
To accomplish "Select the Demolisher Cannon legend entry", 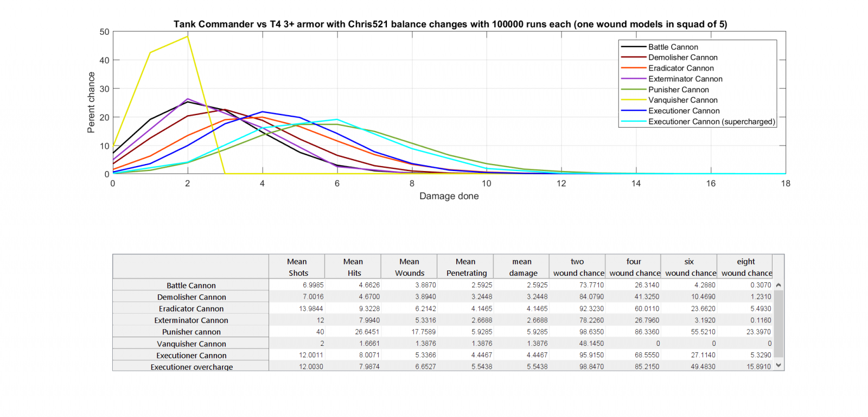I will tap(682, 58).
